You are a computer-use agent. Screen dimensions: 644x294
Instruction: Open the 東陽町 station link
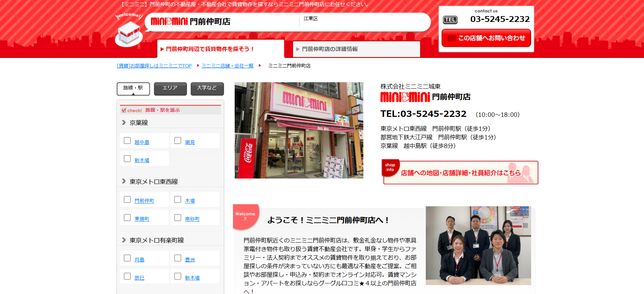coord(142,219)
